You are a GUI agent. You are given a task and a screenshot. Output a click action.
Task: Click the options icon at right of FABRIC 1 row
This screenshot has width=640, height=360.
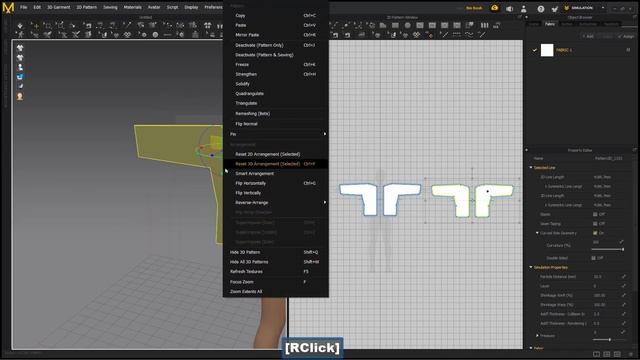[x=628, y=50]
